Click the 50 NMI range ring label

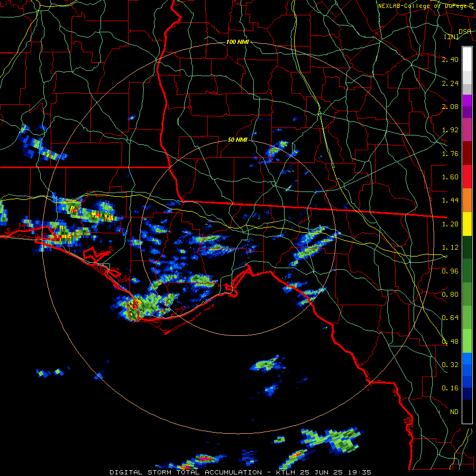click(237, 140)
